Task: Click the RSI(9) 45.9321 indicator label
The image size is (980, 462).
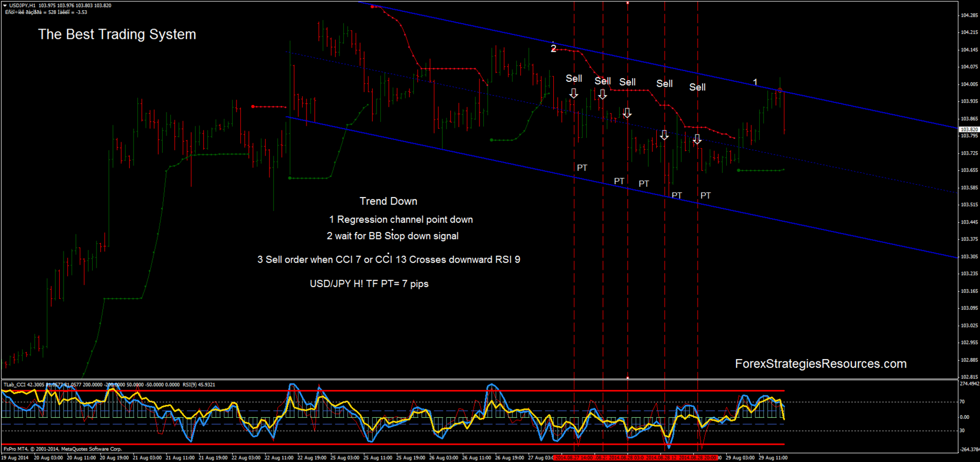Action: point(199,384)
